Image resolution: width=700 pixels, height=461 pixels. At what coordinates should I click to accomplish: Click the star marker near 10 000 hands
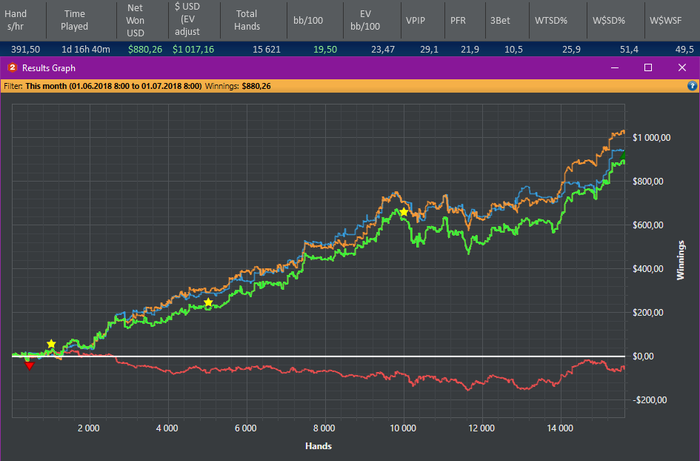404,212
